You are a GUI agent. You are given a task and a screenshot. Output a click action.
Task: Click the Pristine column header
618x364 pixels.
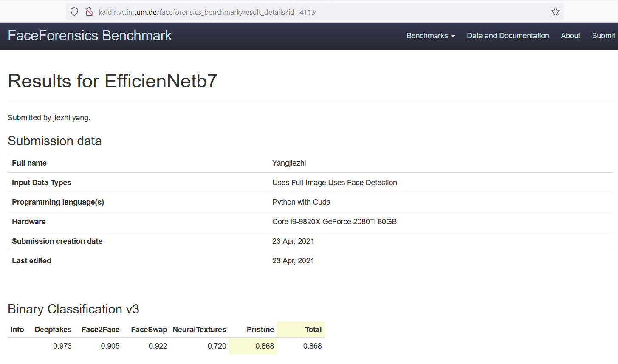click(x=260, y=330)
